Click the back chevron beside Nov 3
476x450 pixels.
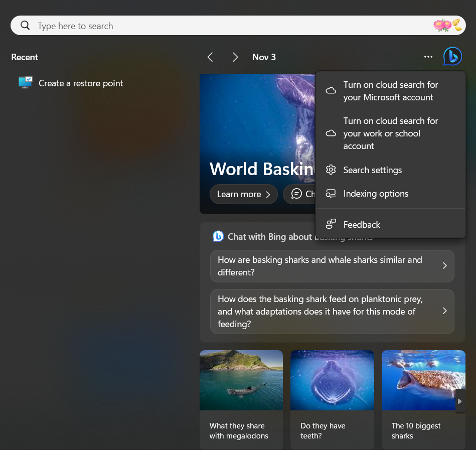point(210,57)
